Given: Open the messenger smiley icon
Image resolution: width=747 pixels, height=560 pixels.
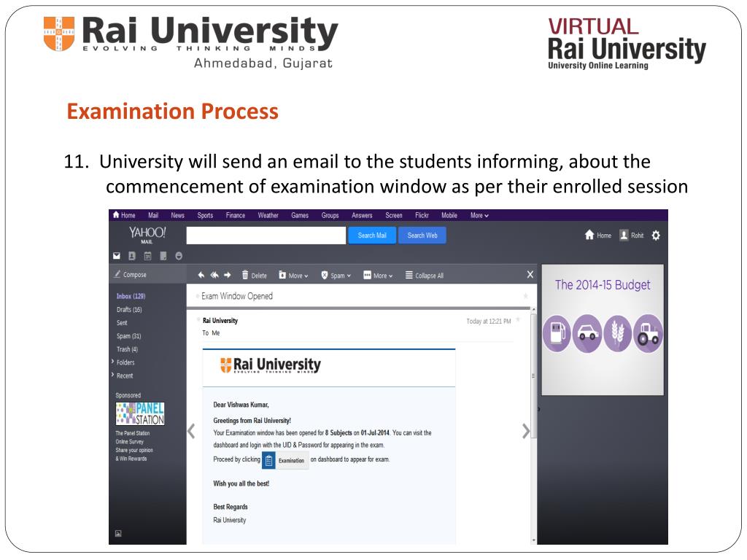Looking at the screenshot, I should coord(179,256).
